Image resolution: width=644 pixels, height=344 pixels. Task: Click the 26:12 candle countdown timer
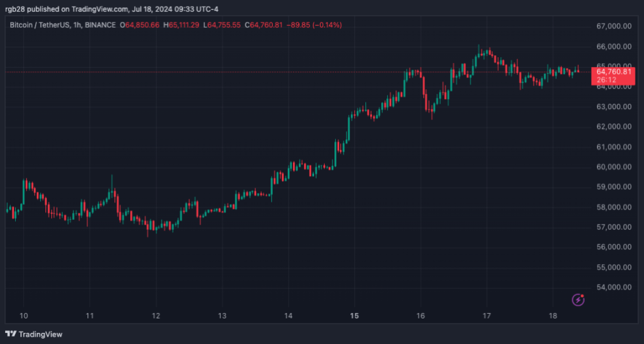click(x=605, y=80)
